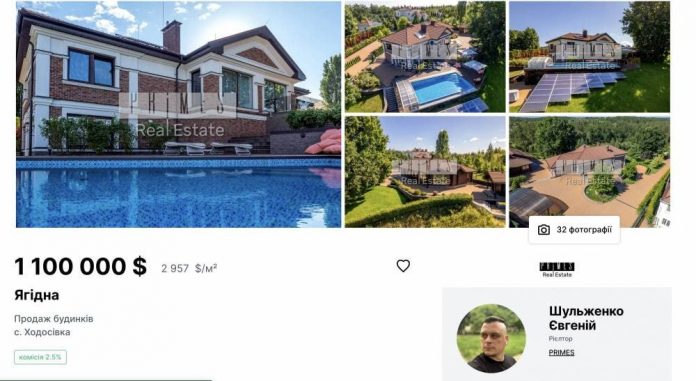Screen dimensions: 696x381
Task: Click the 2 957 $/м² price per meter
Action: point(189,268)
